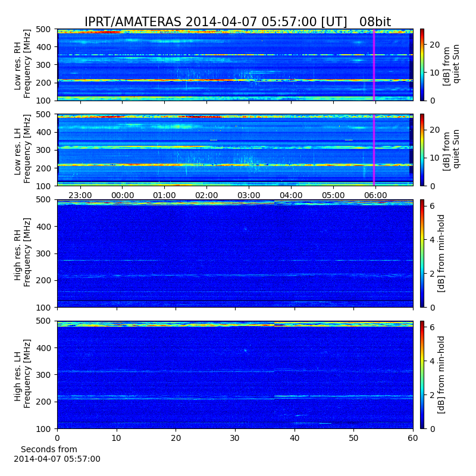
Task: Click the 04:00 time tick label
Action: point(291,195)
